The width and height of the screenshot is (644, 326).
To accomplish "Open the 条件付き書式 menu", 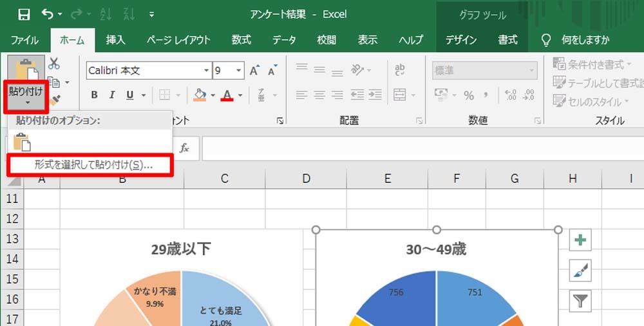I will 592,64.
